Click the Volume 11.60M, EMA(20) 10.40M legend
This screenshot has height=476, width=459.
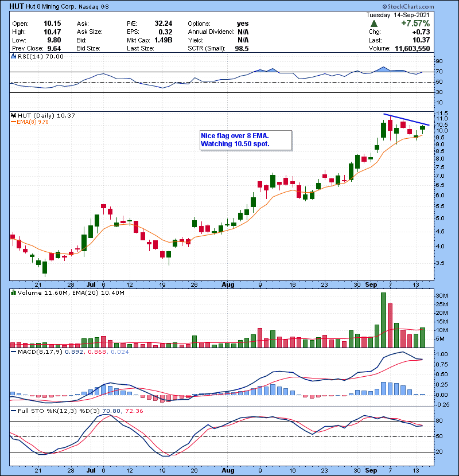71,293
